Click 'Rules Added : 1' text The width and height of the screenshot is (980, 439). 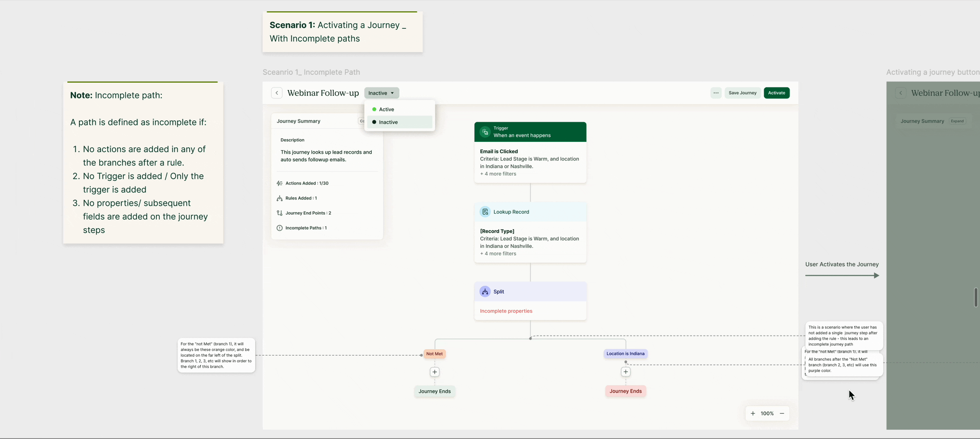coord(301,198)
